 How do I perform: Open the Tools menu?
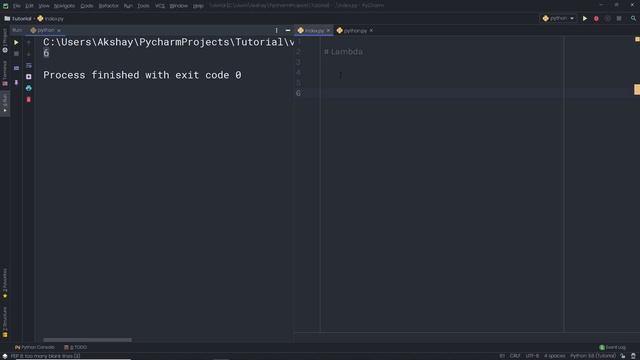tap(143, 6)
